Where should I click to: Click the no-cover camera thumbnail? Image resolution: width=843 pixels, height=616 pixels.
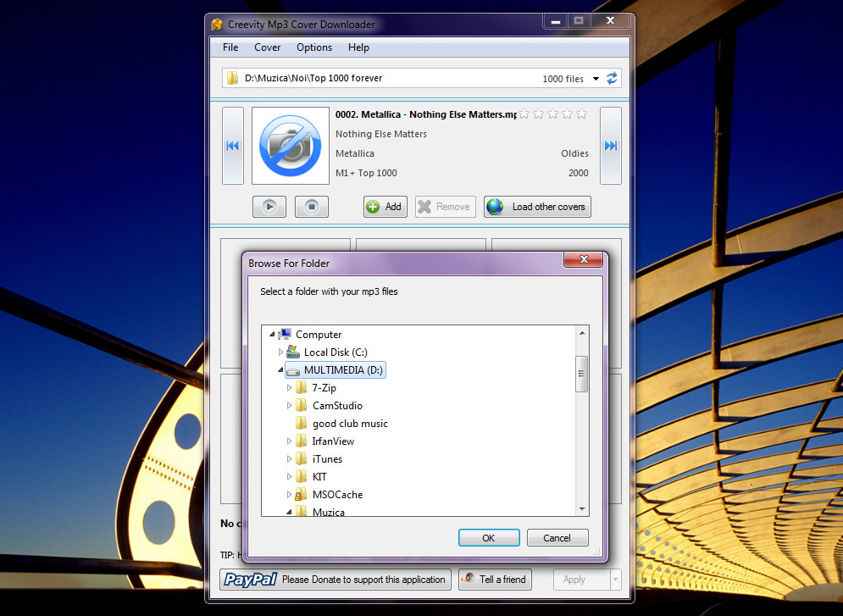291,146
